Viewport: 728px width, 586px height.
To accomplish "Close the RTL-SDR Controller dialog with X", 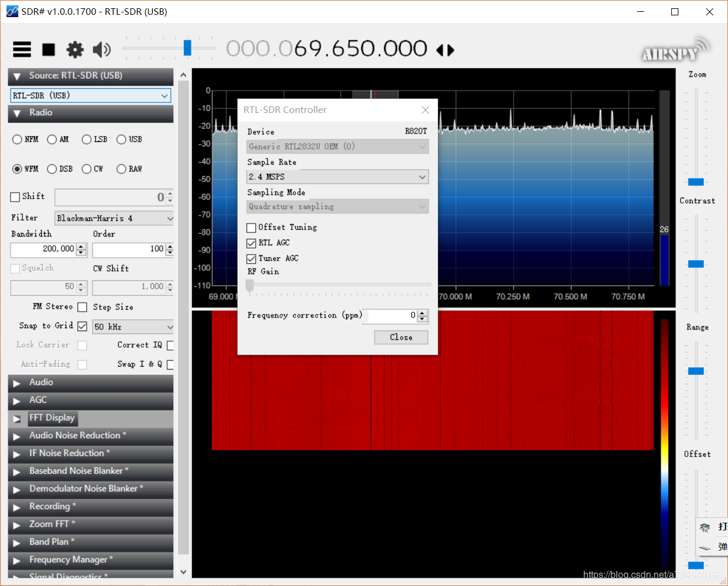I will click(x=425, y=110).
